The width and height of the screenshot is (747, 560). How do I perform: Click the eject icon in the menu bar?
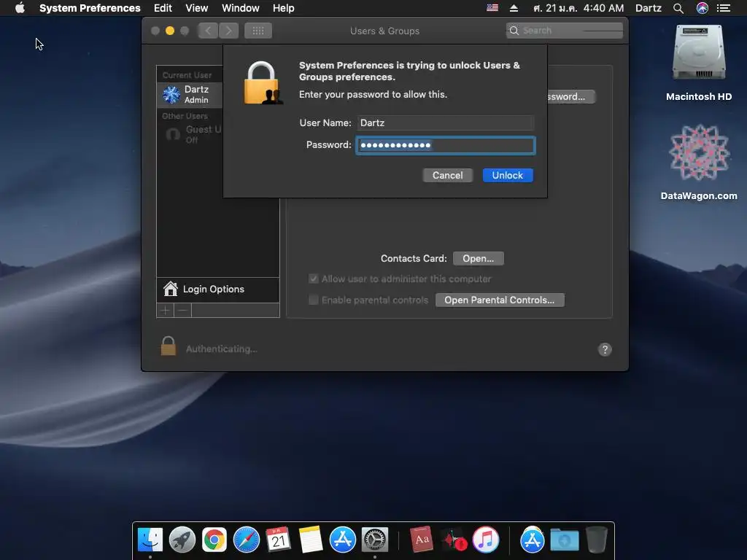514,8
